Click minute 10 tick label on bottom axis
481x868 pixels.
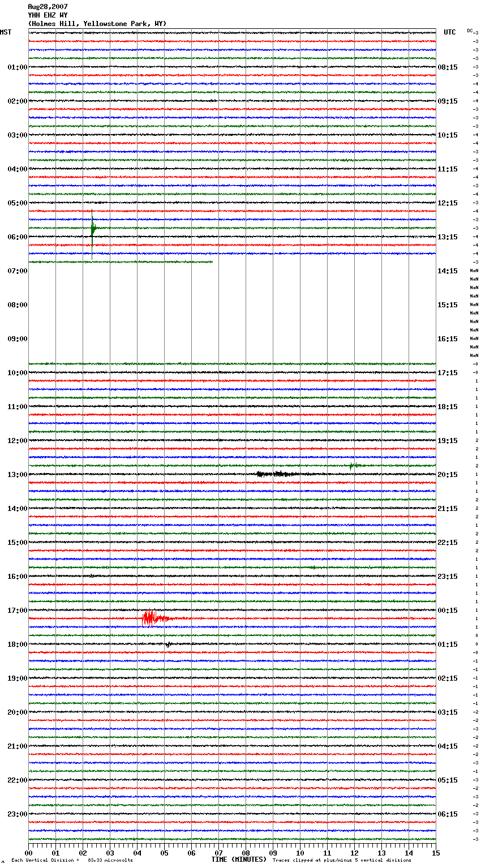[x=300, y=853]
